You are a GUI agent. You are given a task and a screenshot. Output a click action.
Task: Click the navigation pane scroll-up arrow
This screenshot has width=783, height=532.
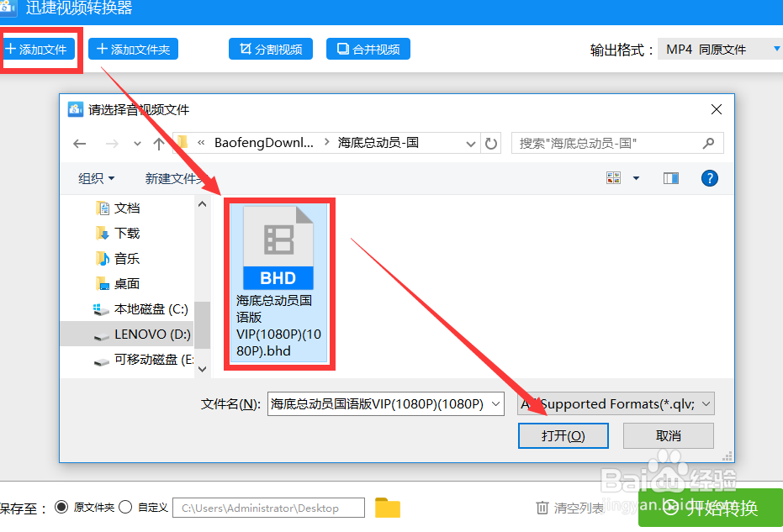point(202,203)
